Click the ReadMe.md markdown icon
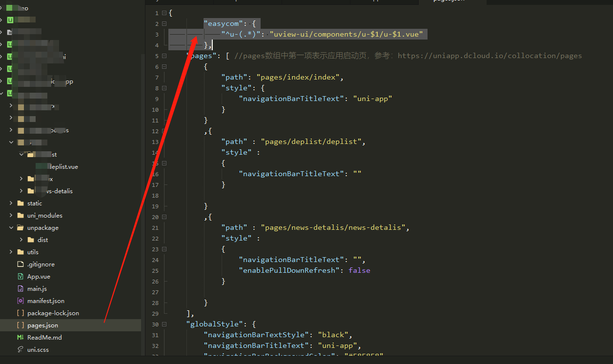 coord(20,338)
